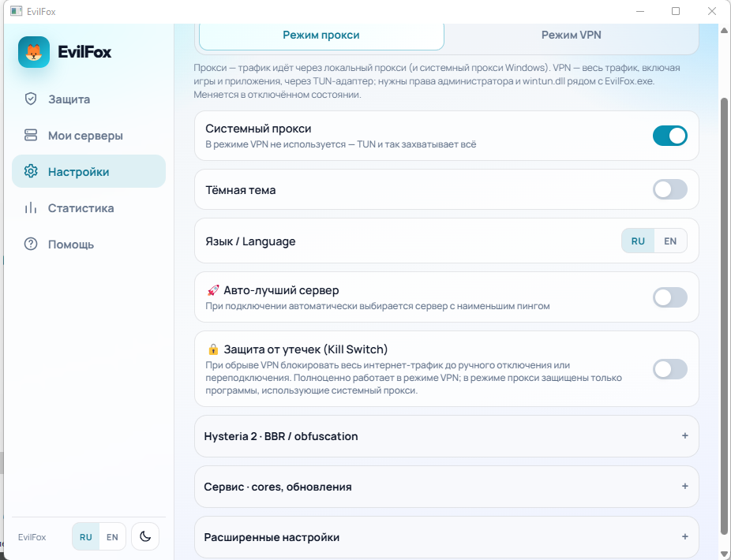This screenshot has width=731, height=560.
Task: Click the description under Системный прокси
Action: tap(341, 144)
